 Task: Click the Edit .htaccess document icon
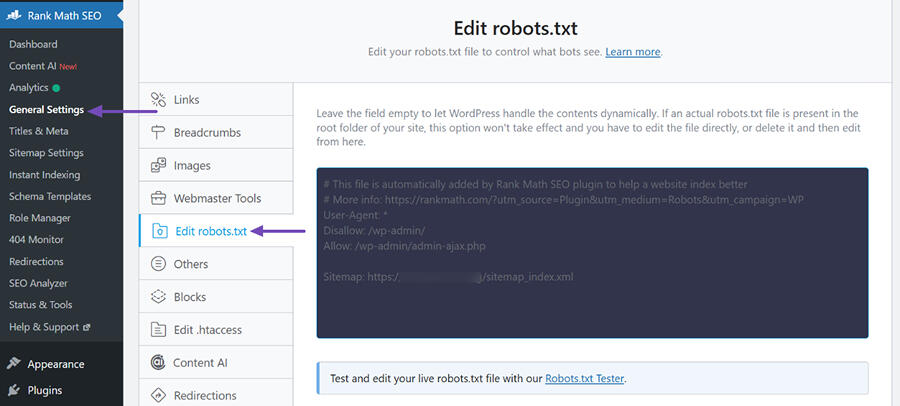(158, 330)
